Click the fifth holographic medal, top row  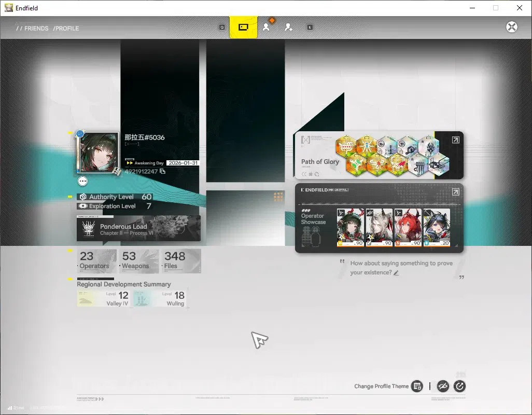[x=429, y=146]
